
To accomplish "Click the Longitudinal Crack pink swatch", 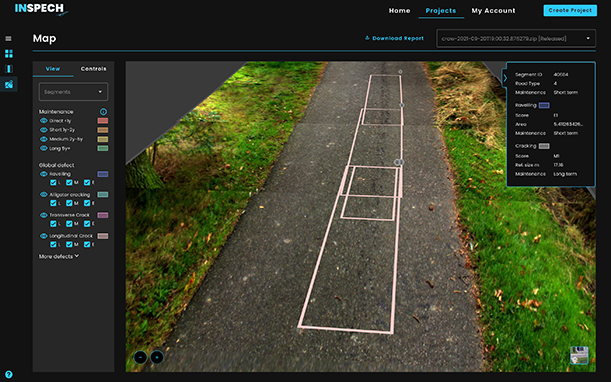I will coord(103,236).
